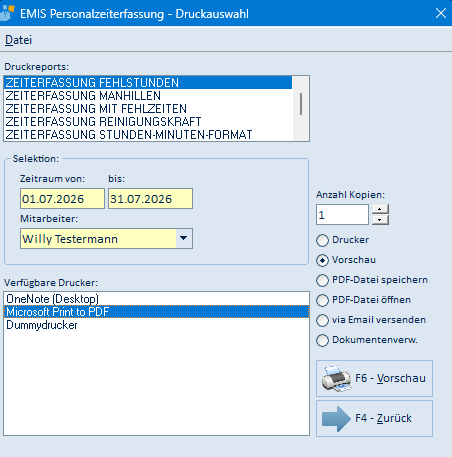452x457 pixels.
Task: Click the EMIS app icon in title bar
Action: coord(7,13)
